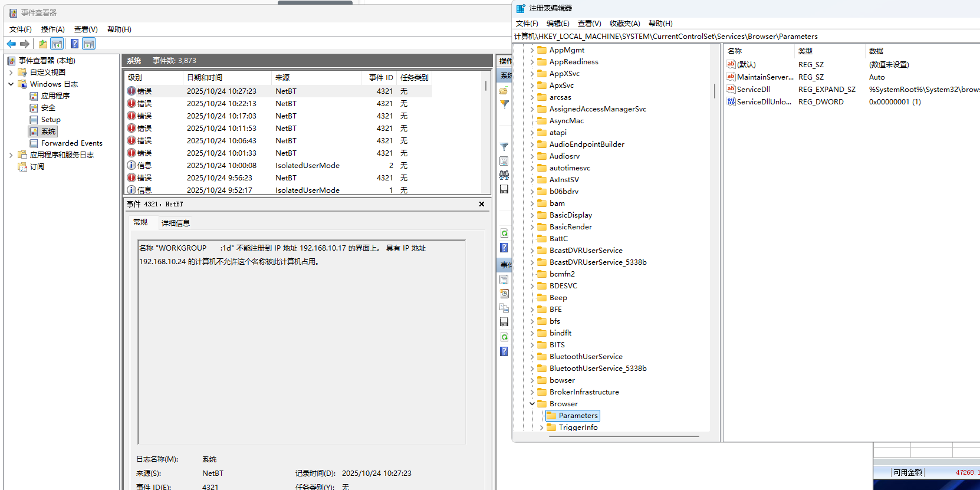Click the back arrow in Event Viewer toolbar
Viewport: 980px width, 490px height.
click(x=11, y=44)
